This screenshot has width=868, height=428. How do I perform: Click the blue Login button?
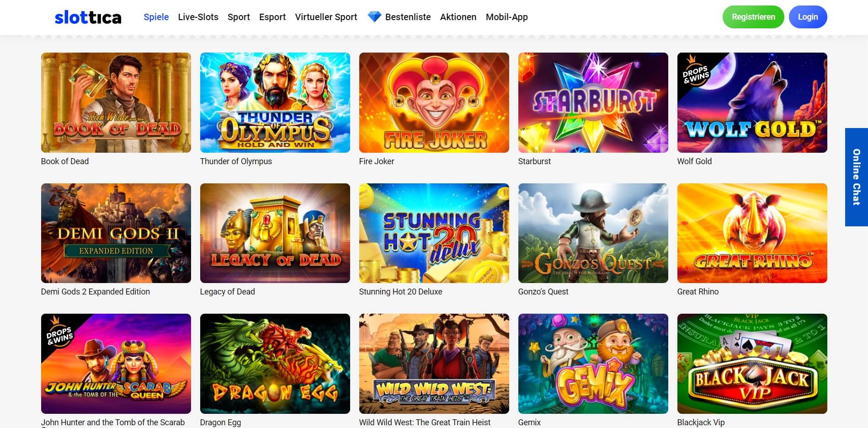point(808,17)
